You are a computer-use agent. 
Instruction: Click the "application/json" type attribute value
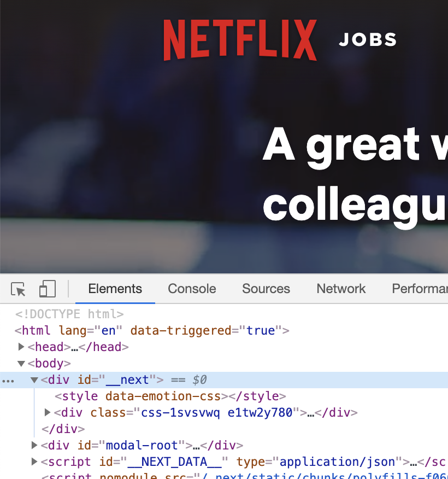[x=337, y=462]
